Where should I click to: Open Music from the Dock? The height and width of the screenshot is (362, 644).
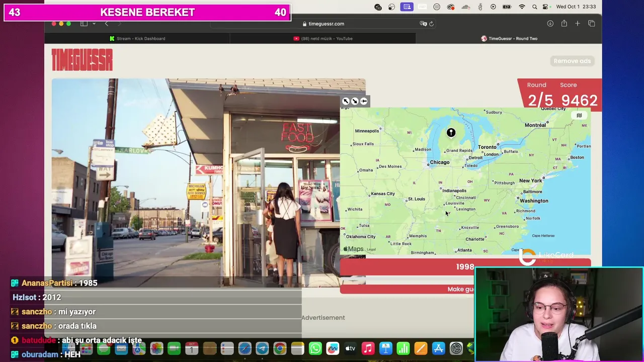click(368, 348)
